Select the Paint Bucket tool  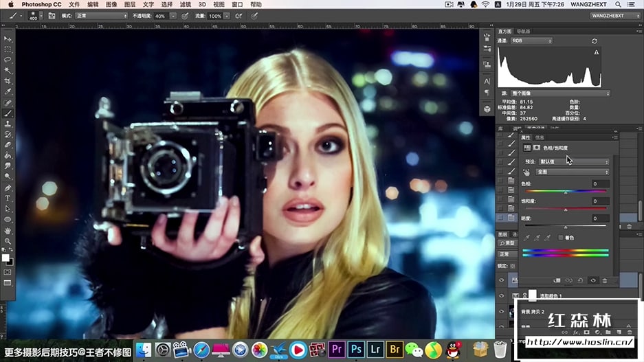(x=8, y=155)
